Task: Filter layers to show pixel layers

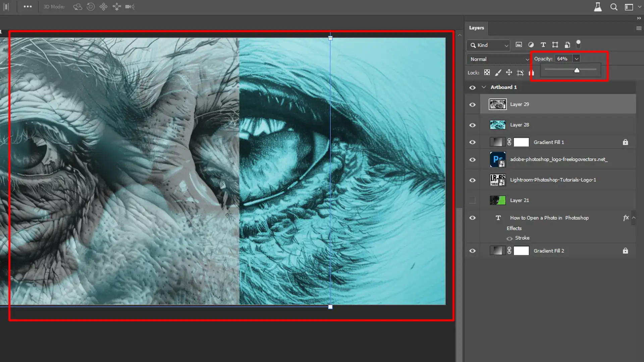Action: pos(519,45)
